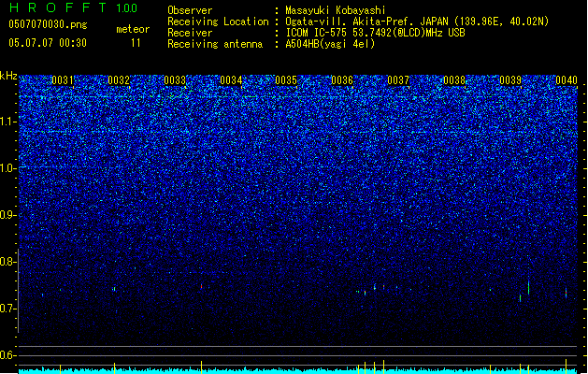Viewport: 588px width, 374px height.
Task: Click the version number 1.00
Action: tap(127, 8)
